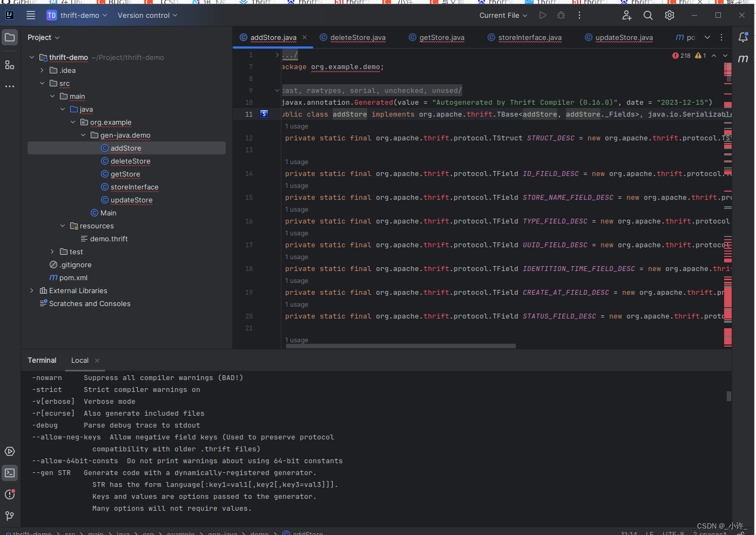Collapse the resources folder
Screen dimensions: 756x535
[x=63, y=226]
